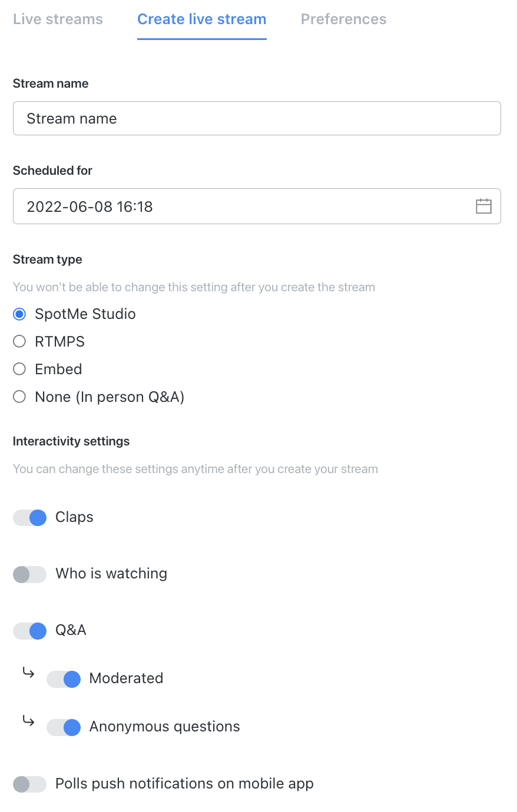
Task: Click into the Stream name field
Action: pyautogui.click(x=257, y=118)
